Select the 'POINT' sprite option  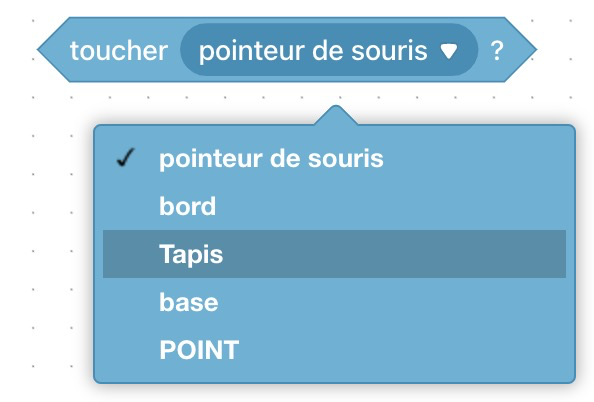pos(199,349)
